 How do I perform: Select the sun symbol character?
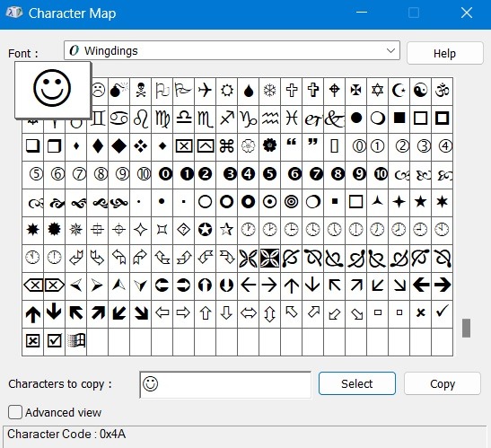click(227, 91)
